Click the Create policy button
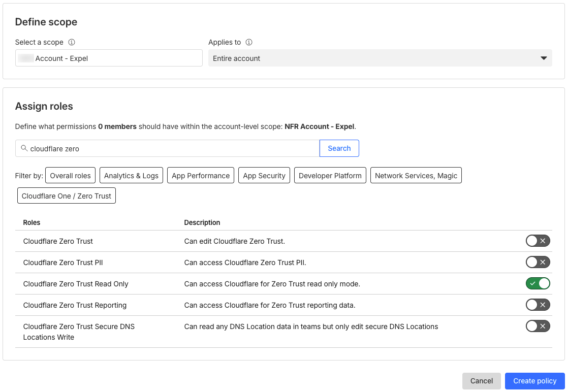 click(x=535, y=381)
